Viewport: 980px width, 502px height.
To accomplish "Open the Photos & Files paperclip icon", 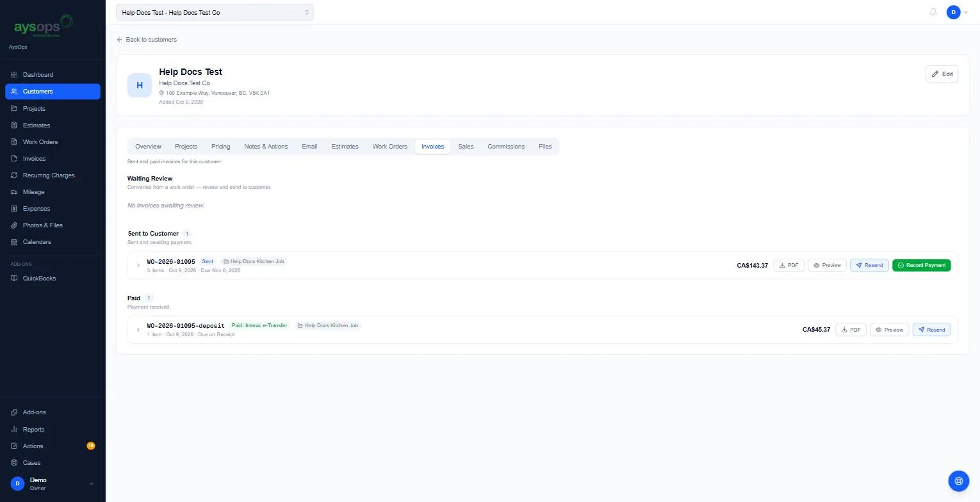I will (14, 225).
